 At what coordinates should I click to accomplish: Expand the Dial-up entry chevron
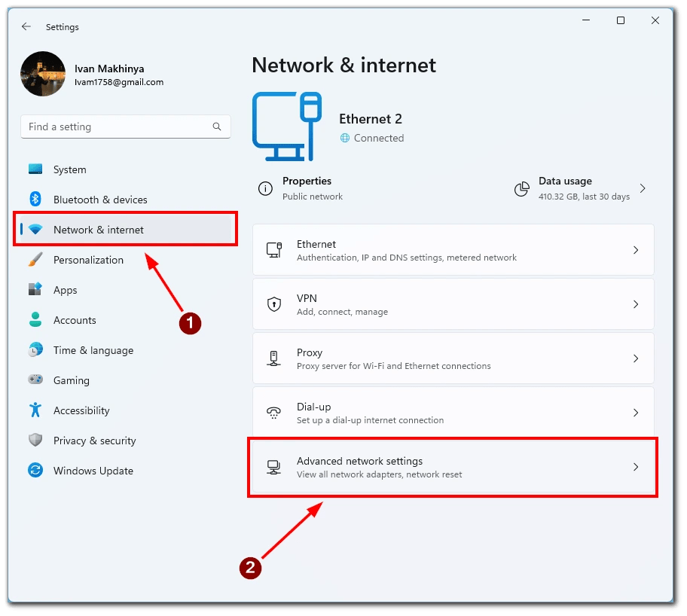click(x=637, y=412)
